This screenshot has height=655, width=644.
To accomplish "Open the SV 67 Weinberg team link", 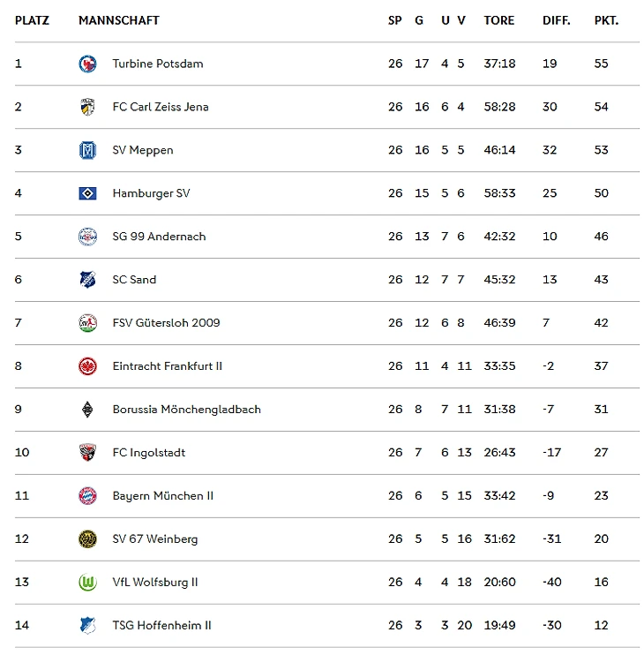I will [154, 539].
